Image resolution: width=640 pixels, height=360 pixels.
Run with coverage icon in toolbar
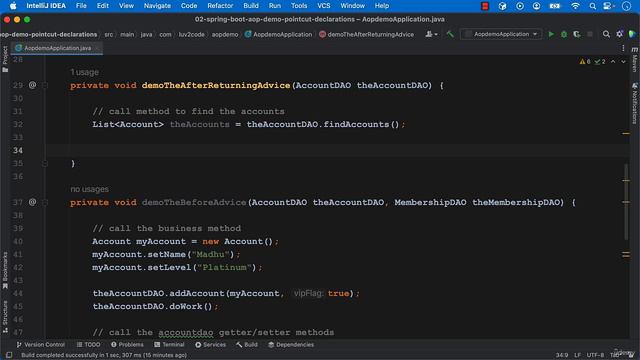pyautogui.click(x=577, y=34)
